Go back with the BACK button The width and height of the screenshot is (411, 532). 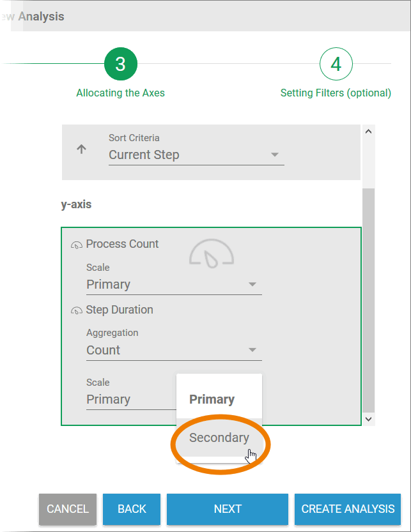pyautogui.click(x=132, y=509)
